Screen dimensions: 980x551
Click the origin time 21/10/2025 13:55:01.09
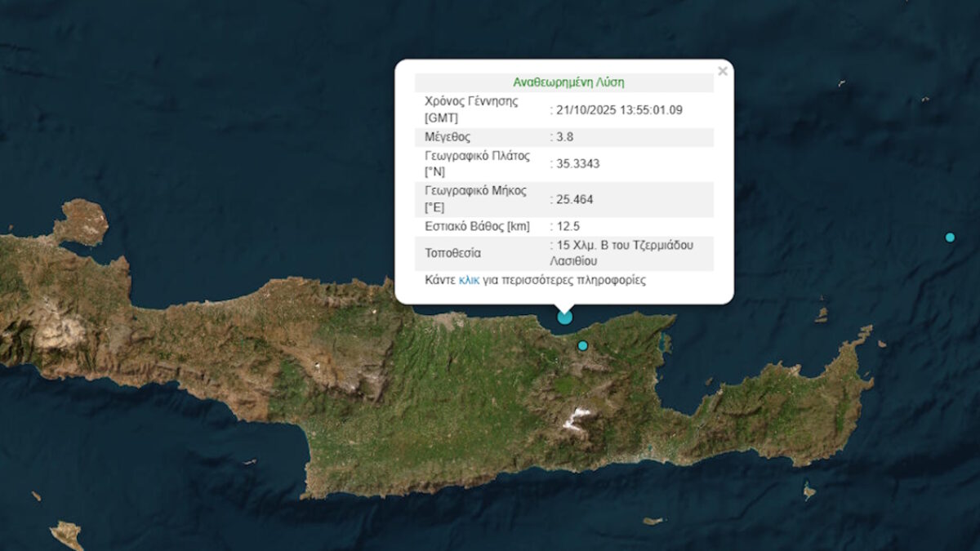tap(618, 110)
